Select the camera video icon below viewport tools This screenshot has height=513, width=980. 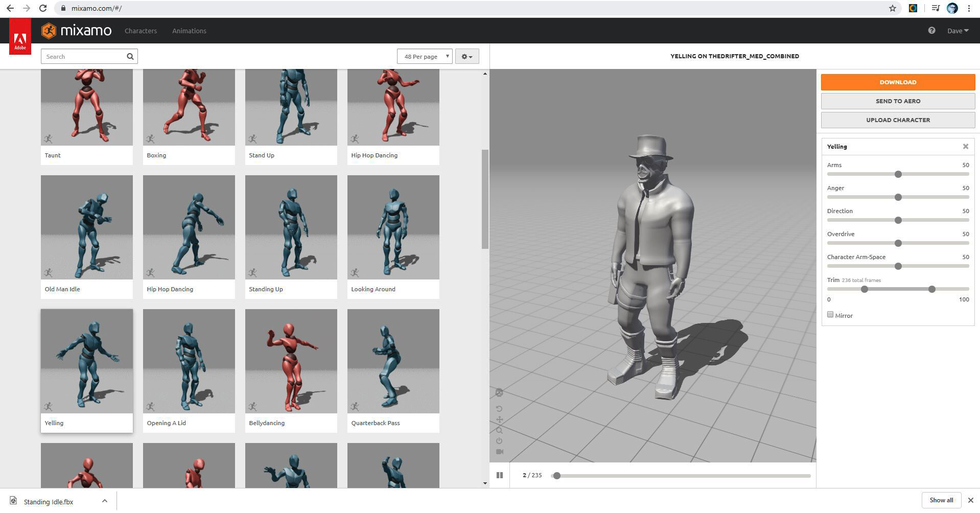coord(499,452)
